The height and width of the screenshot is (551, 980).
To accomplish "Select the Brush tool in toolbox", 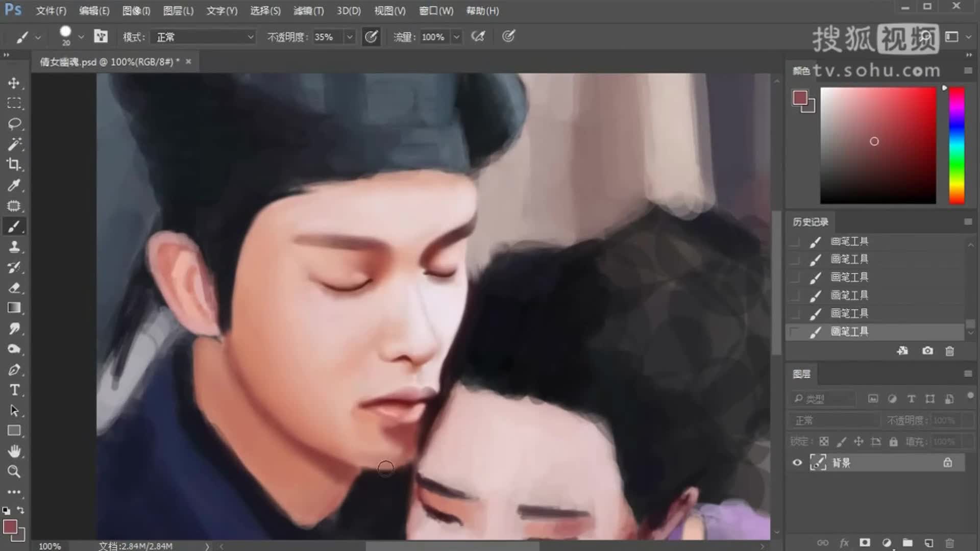I will [x=14, y=226].
